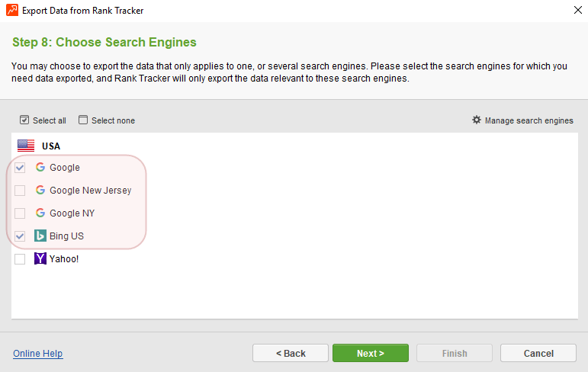Tick the Google NY checkbox
Screen dimensions: 588x372
coord(20,213)
